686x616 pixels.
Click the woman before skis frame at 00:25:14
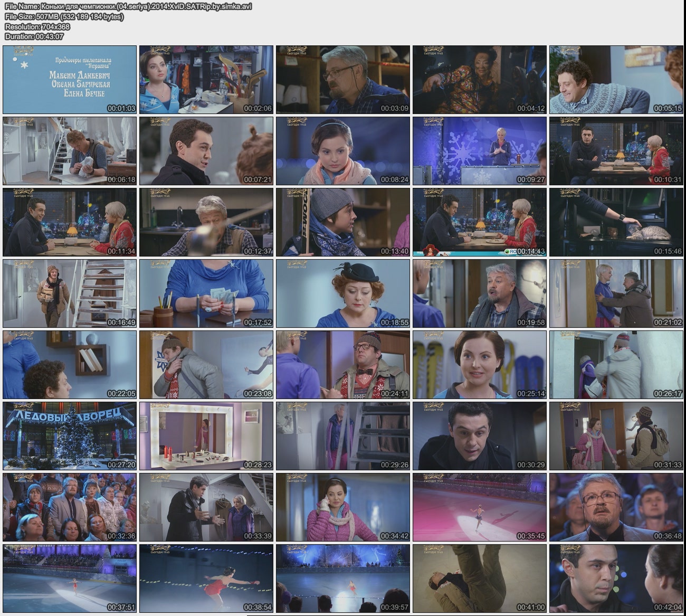[479, 365]
